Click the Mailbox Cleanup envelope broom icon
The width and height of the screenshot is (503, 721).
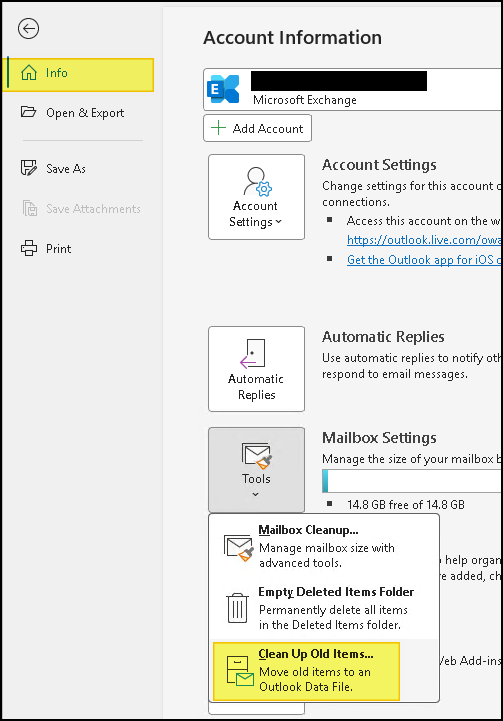pos(239,547)
